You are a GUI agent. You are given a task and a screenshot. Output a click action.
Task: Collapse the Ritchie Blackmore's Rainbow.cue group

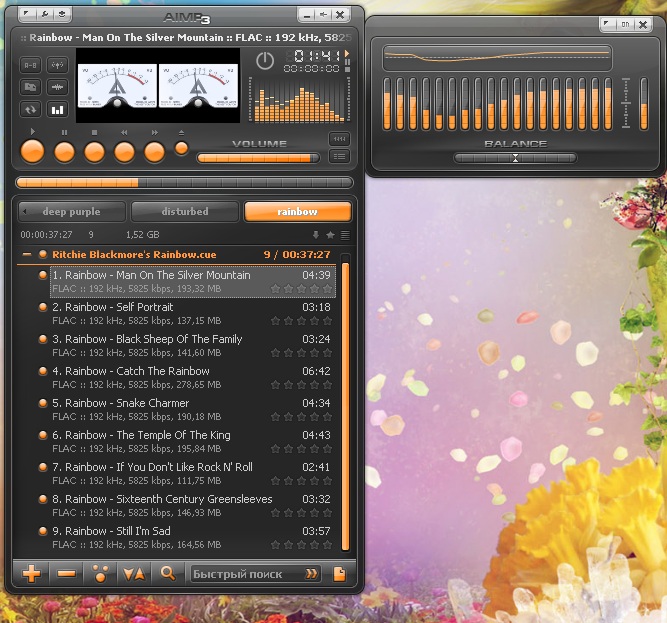(27, 255)
